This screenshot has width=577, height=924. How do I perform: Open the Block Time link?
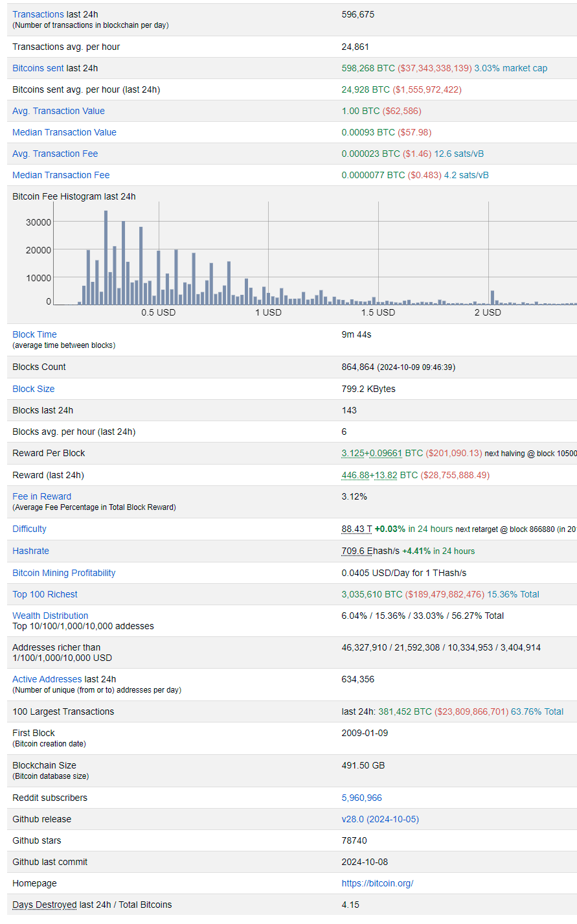[x=34, y=334]
